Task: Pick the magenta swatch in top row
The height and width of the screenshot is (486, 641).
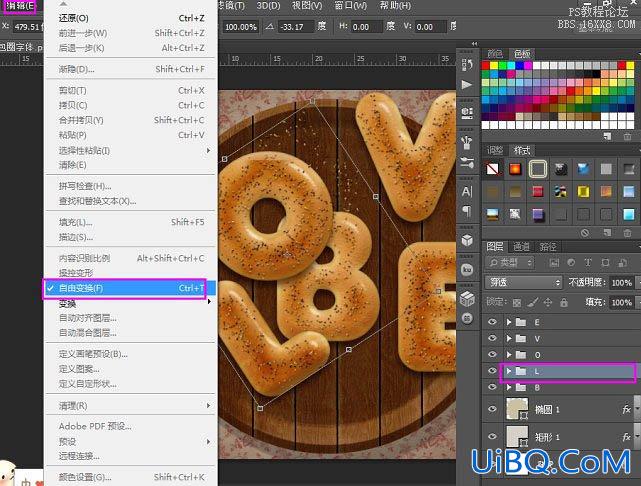Action: pos(528,65)
